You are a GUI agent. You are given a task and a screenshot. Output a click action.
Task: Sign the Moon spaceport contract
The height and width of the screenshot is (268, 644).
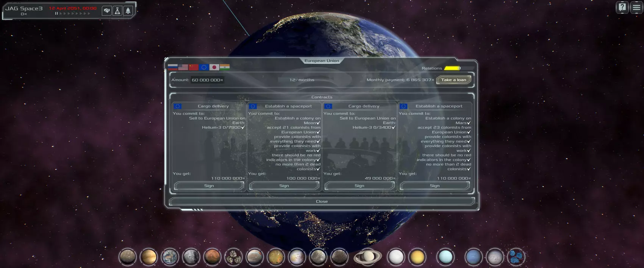tap(284, 185)
